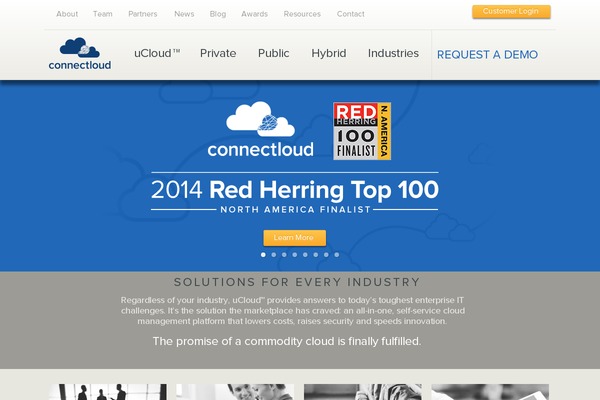
Task: Open the About link
Action: [x=67, y=14]
